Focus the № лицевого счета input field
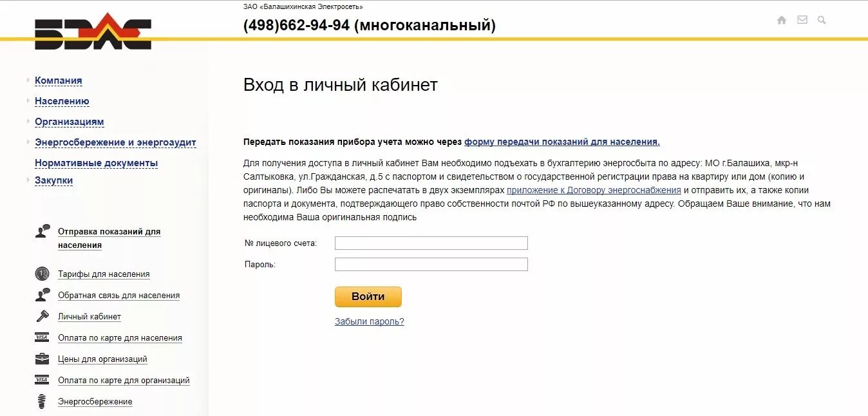This screenshot has width=868, height=416. (431, 243)
